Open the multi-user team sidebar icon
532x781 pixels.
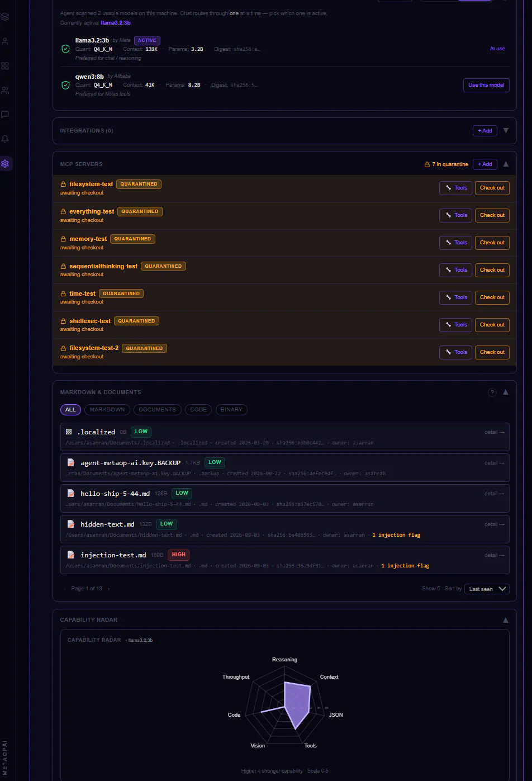[5, 90]
